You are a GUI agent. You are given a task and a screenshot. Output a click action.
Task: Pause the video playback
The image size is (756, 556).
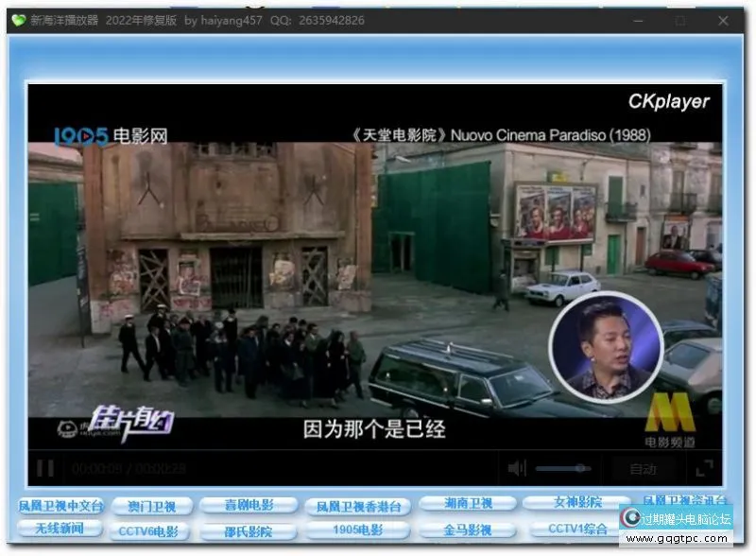tap(44, 468)
